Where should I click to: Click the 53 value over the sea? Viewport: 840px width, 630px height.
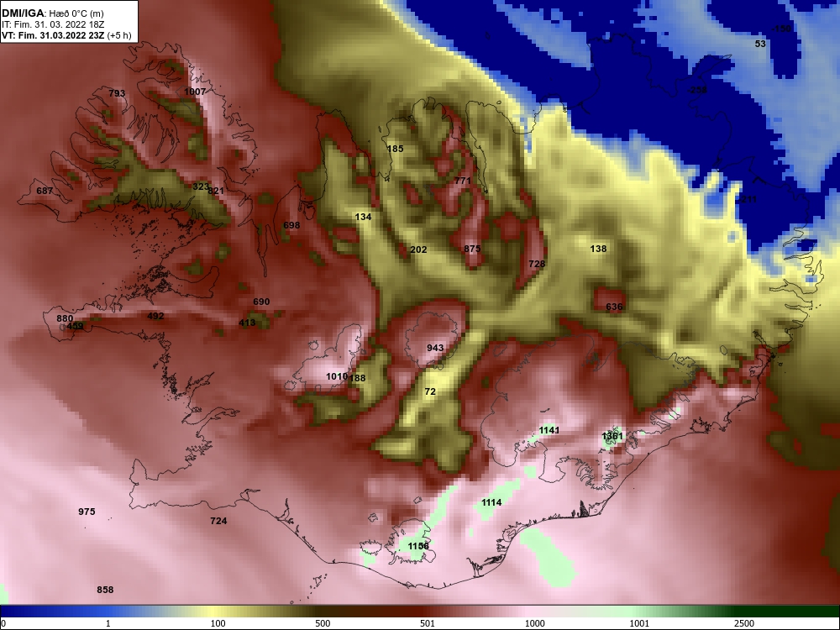[x=760, y=44]
